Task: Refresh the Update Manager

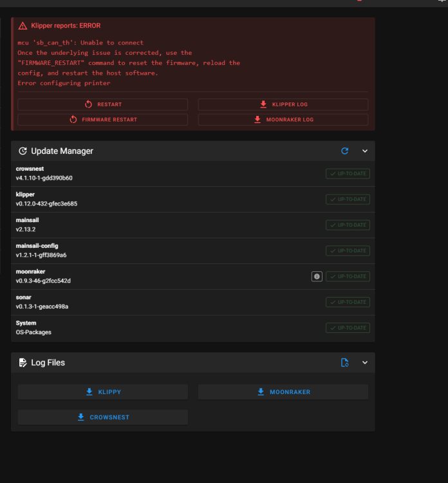Action: coord(344,151)
